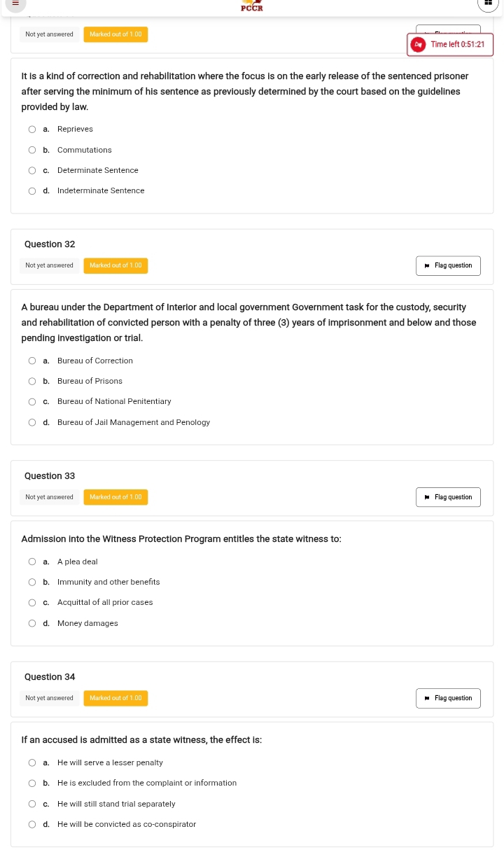Click the red timer icon
Image resolution: width=504 pixels, height=850 pixels.
(419, 45)
